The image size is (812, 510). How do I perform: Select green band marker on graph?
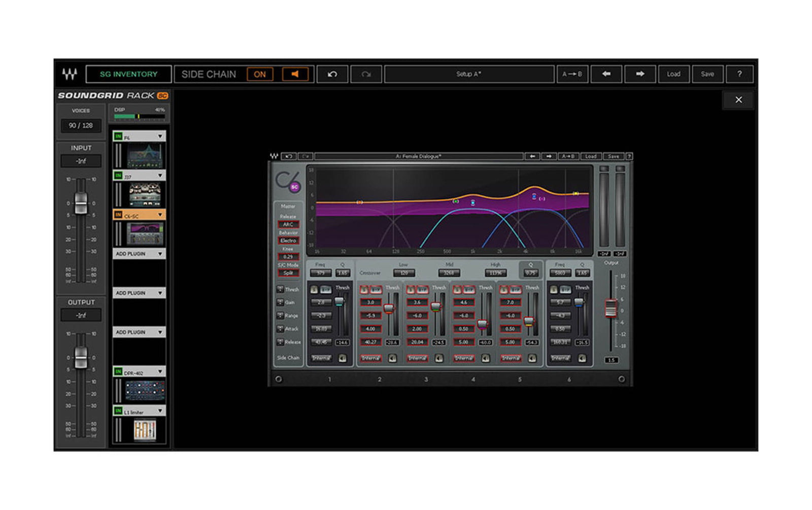click(x=456, y=201)
